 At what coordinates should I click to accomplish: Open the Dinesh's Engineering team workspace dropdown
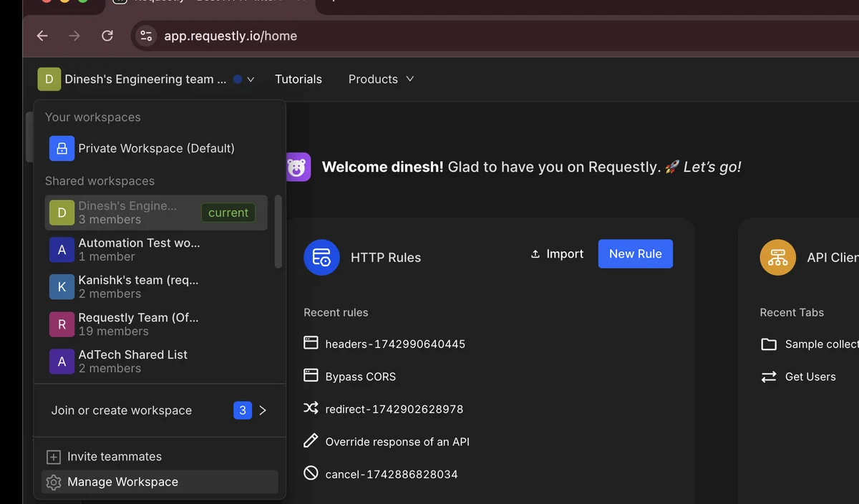coord(147,79)
